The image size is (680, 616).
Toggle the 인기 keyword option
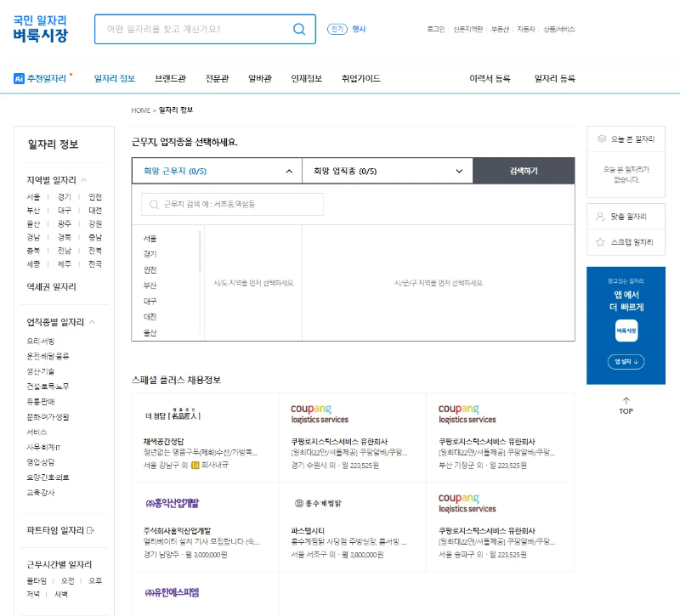point(338,28)
